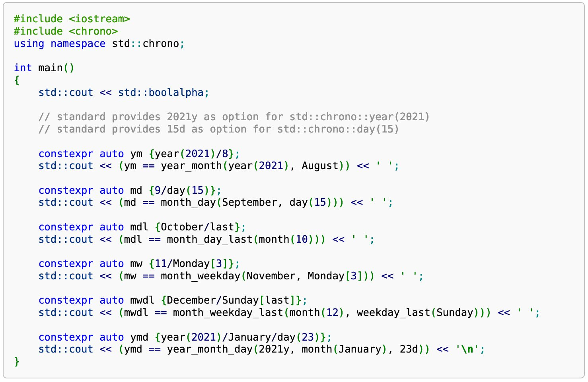The image size is (588, 382).
Task: Click 'November' in the month_weekday call
Action: click(x=271, y=276)
